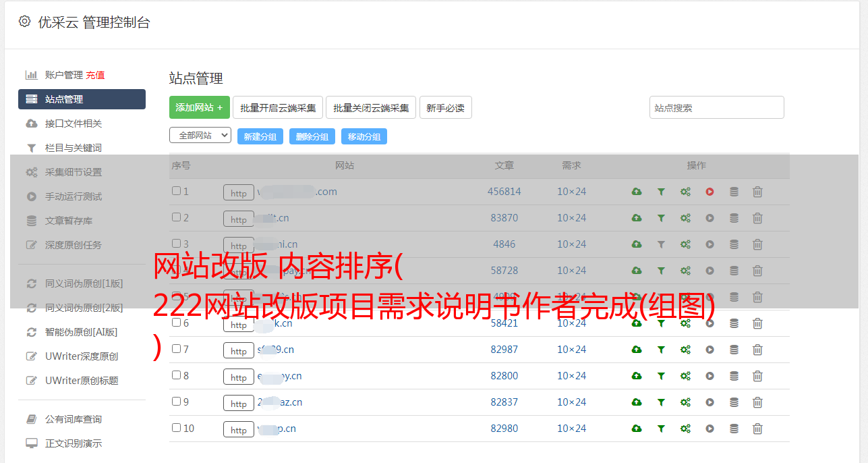Click the http protocol button in row 1

239,193
